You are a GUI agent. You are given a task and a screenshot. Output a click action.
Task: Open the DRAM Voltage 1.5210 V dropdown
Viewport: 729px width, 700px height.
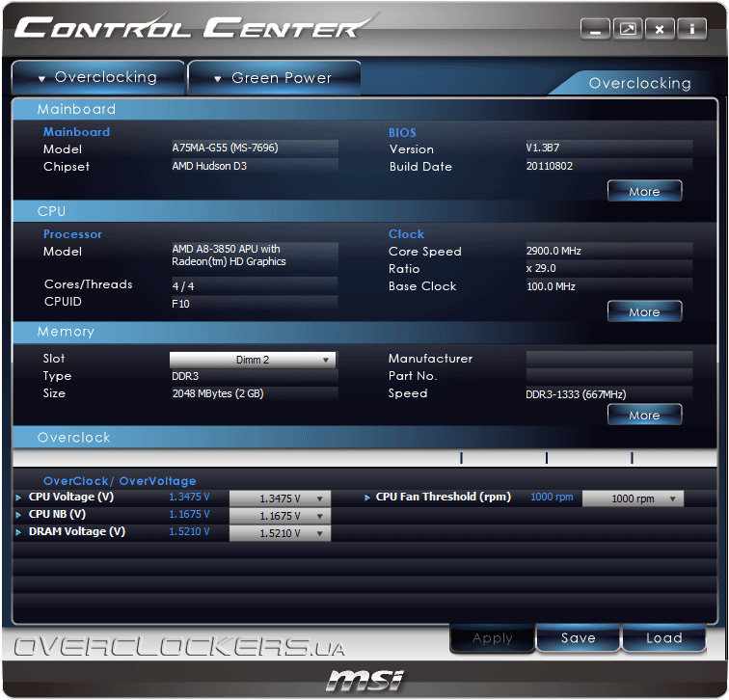pos(280,533)
